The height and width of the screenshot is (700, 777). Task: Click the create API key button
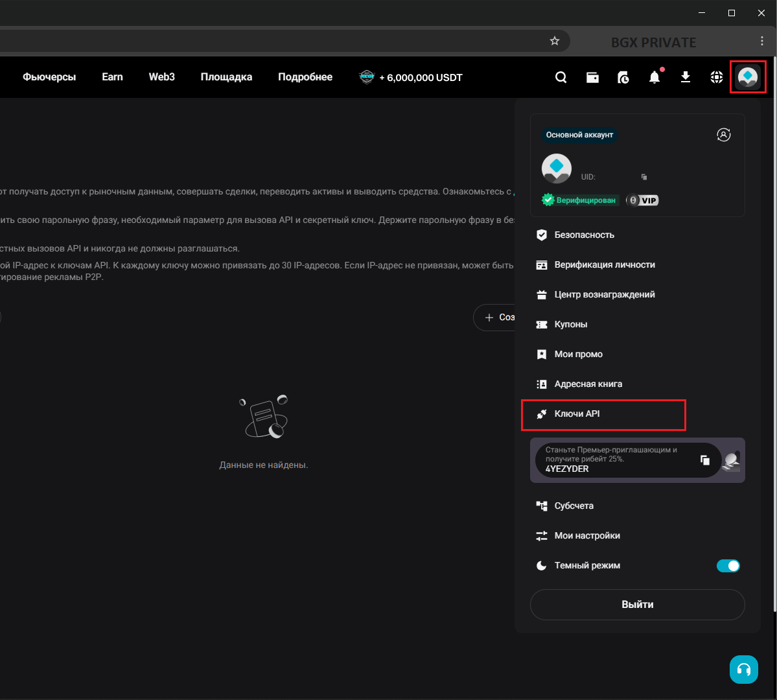(x=494, y=318)
